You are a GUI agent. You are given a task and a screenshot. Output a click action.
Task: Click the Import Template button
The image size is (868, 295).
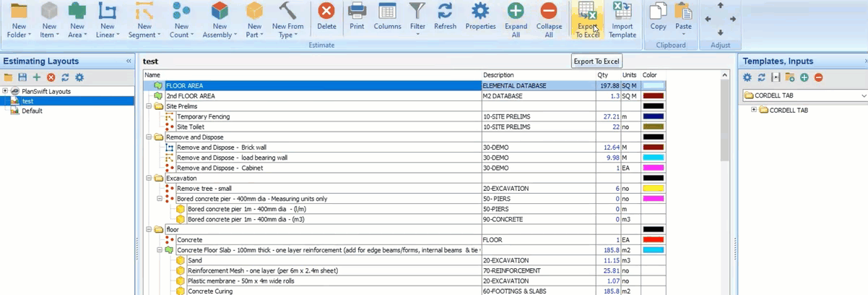tap(622, 20)
